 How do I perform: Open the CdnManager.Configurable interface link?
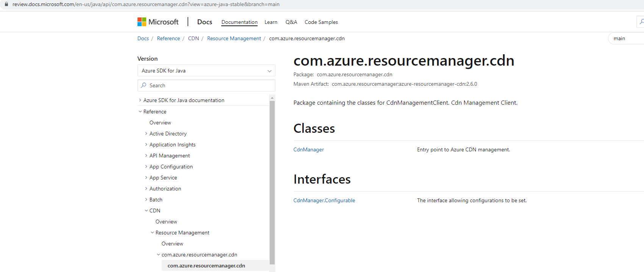point(324,200)
